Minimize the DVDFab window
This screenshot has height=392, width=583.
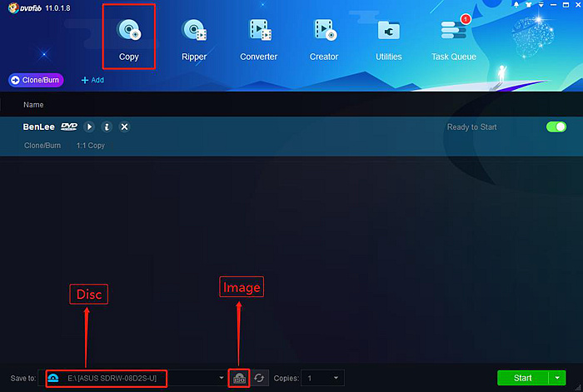pos(553,5)
